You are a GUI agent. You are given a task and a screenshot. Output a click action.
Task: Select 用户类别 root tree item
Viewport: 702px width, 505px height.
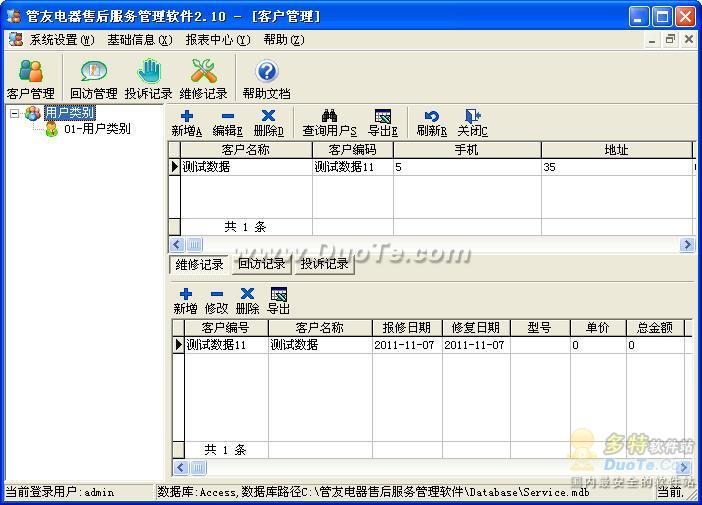click(x=70, y=112)
